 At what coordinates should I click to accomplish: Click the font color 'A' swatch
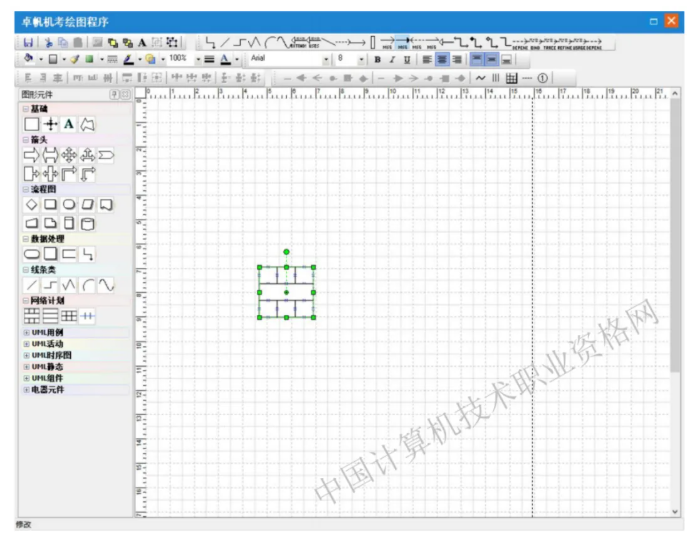(225, 59)
